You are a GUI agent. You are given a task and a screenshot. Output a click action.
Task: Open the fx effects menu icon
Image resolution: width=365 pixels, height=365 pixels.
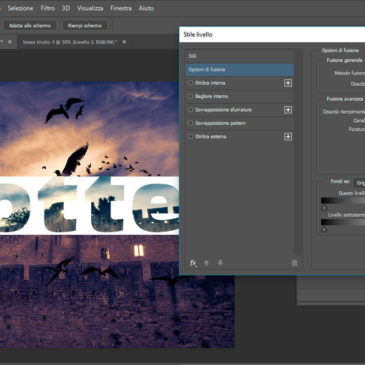[193, 263]
